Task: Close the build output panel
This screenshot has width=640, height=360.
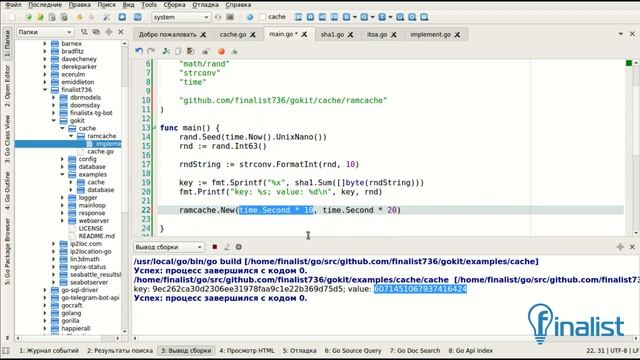Action: (632, 247)
